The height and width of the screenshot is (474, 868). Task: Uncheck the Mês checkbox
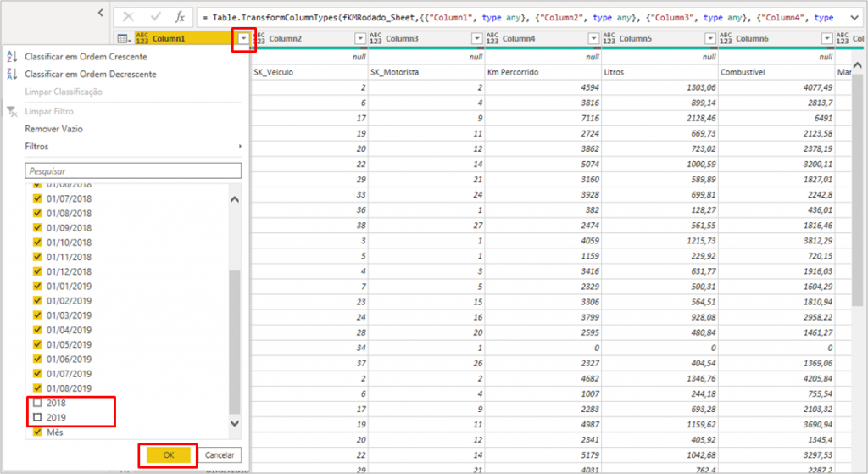37,432
